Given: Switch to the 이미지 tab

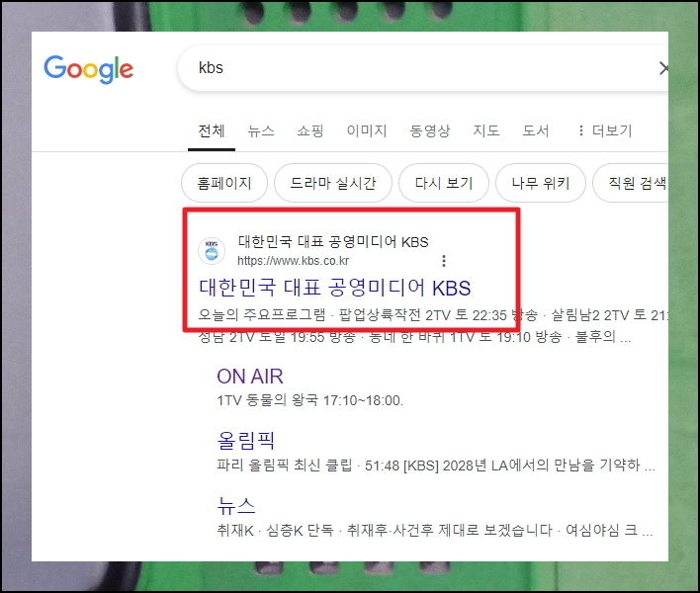Looking at the screenshot, I should pos(367,131).
